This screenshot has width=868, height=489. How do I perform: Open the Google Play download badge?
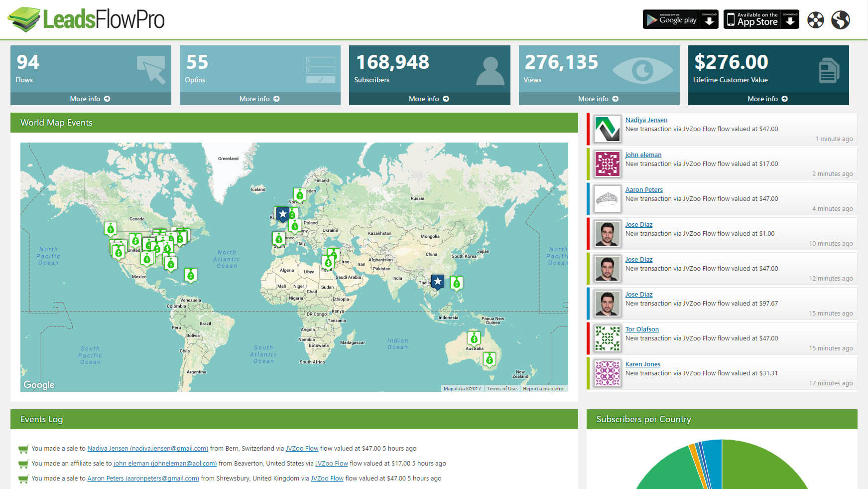(x=680, y=19)
